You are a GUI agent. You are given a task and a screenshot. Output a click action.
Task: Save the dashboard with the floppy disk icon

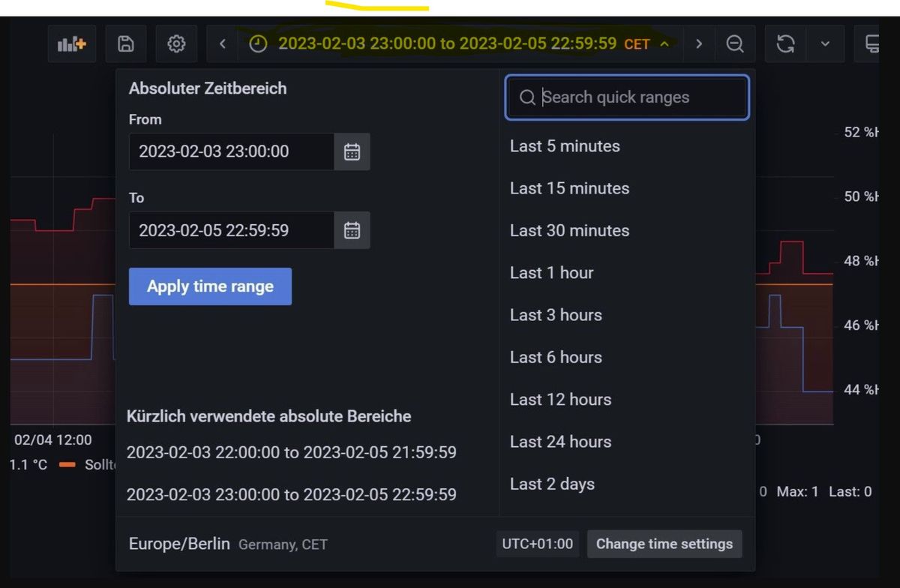pos(126,44)
